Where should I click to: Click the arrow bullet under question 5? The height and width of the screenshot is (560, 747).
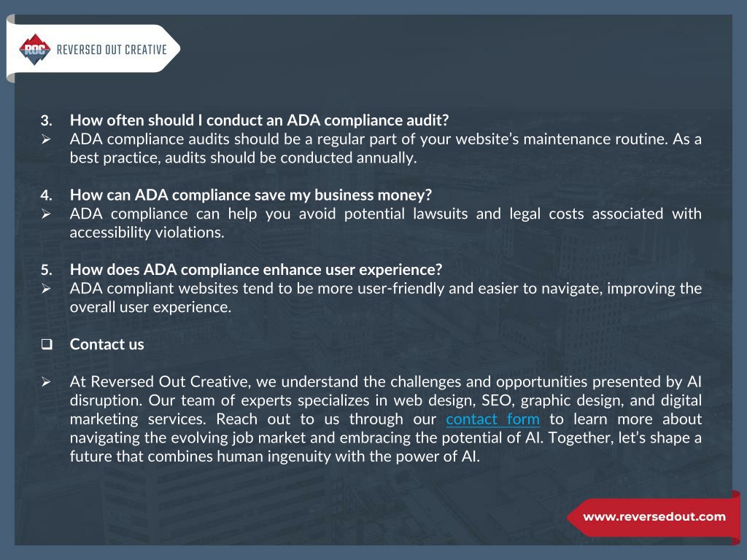[46, 289]
